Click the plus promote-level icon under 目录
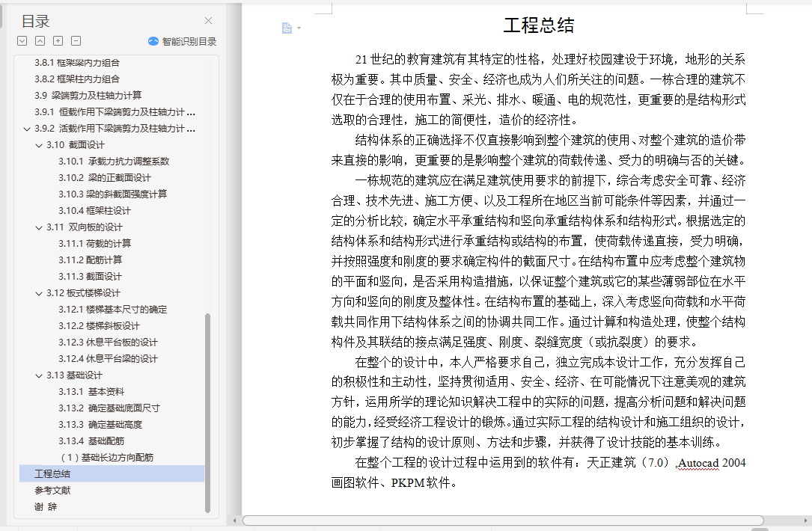The width and height of the screenshot is (812, 531). tap(58, 41)
